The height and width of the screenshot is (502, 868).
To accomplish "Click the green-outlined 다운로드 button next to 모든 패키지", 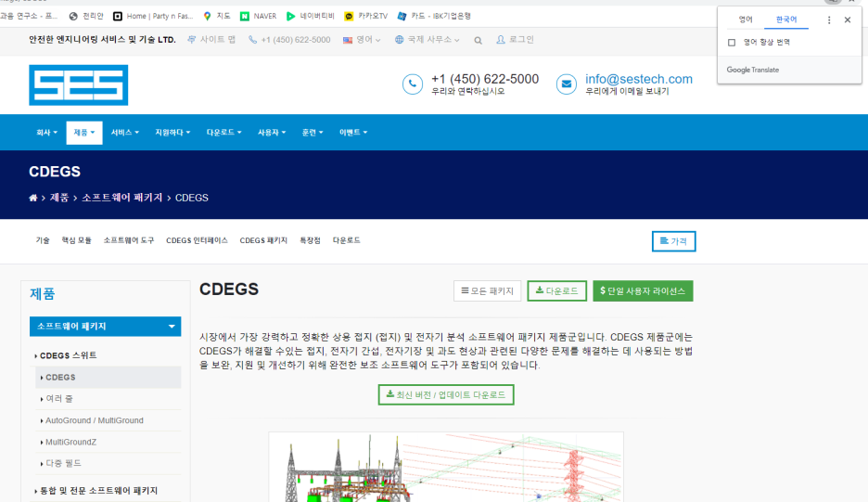I will pyautogui.click(x=557, y=290).
